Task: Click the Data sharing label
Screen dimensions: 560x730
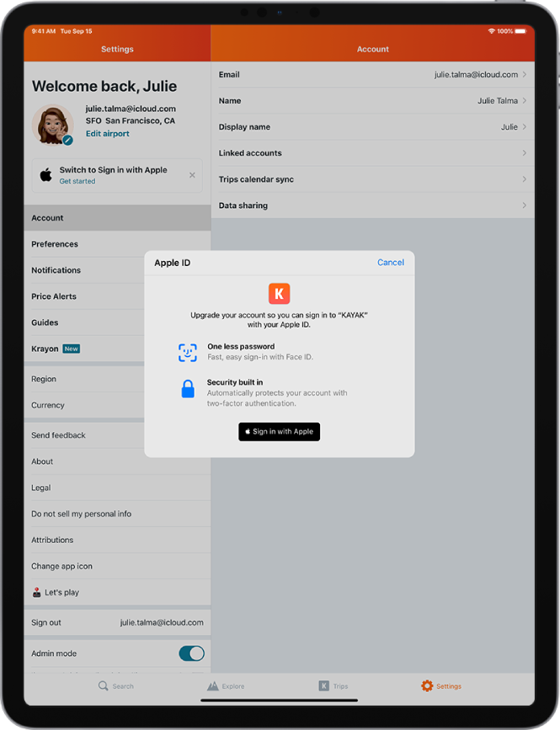Action: point(243,205)
